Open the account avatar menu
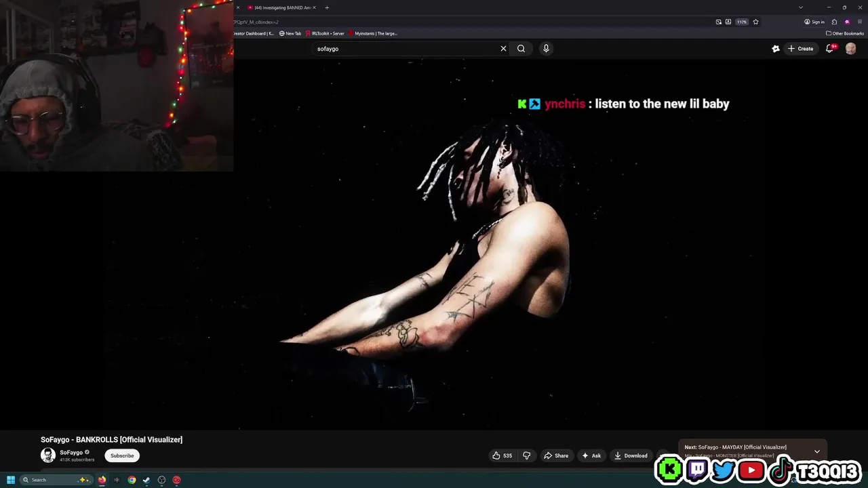The height and width of the screenshot is (488, 868). (x=850, y=49)
